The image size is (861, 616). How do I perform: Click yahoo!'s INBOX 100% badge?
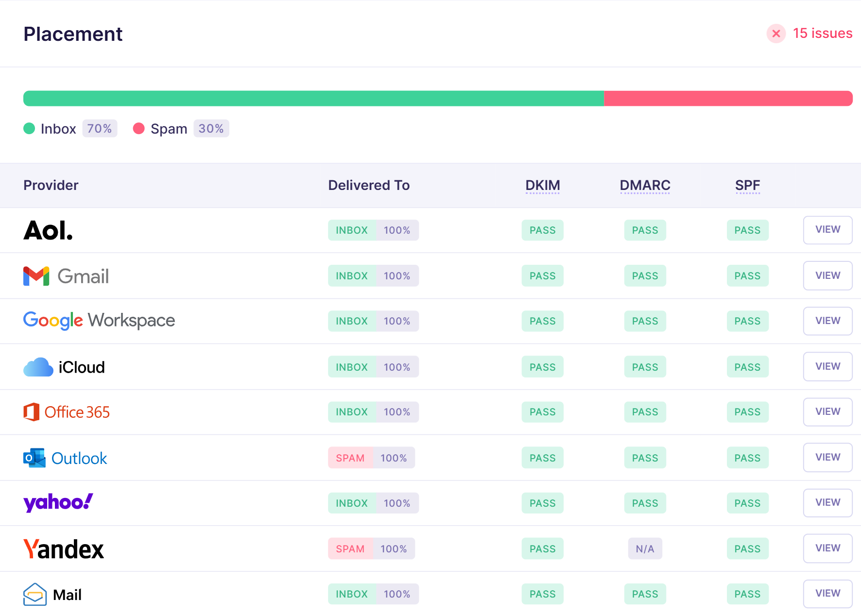tap(373, 503)
